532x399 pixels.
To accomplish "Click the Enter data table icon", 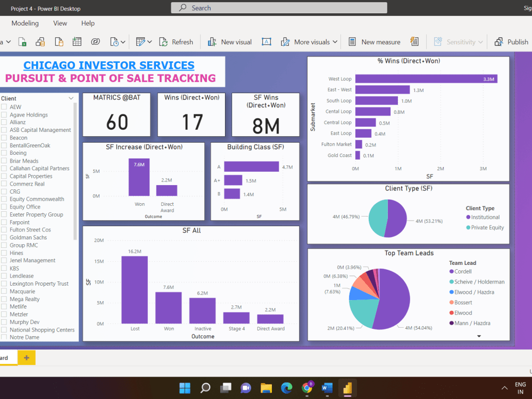I will (77, 41).
